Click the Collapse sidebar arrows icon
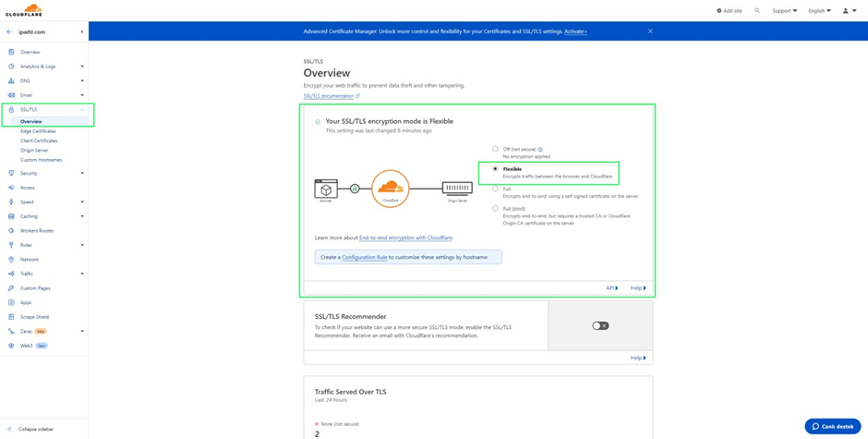The height and width of the screenshot is (439, 868). 10,430
